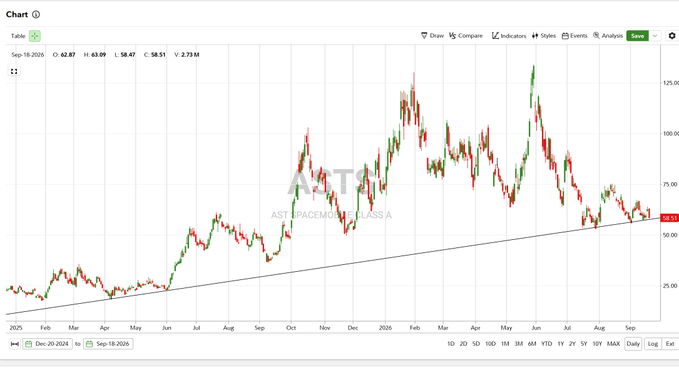Open the Events menu
679x377 pixels.
(x=574, y=35)
